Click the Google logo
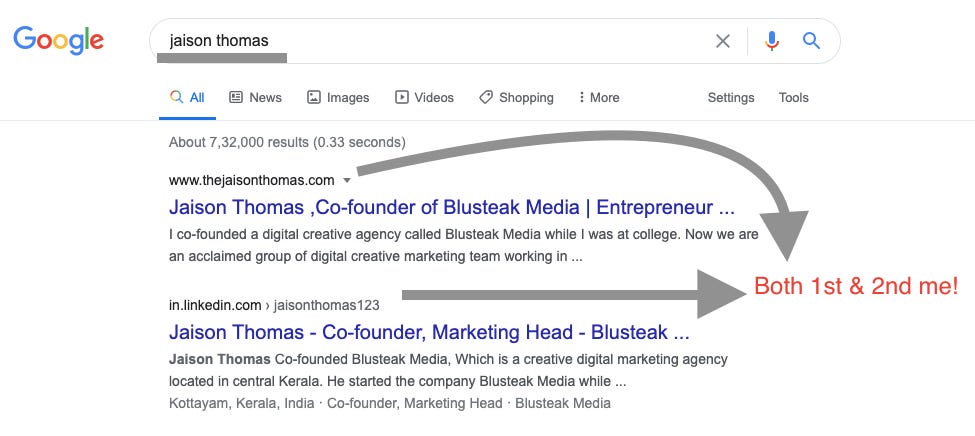 coord(58,40)
